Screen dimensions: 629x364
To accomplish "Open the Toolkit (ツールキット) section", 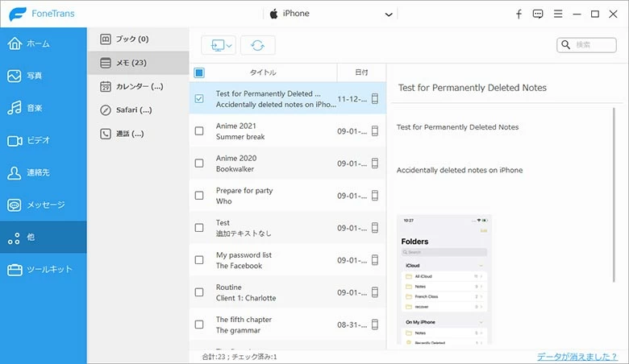I will tap(43, 269).
